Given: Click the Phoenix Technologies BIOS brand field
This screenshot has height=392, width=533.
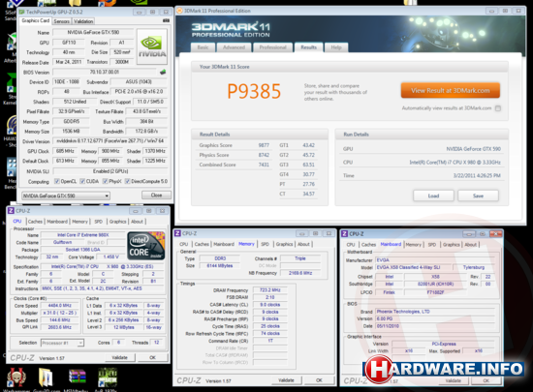Looking at the screenshot, I should [x=435, y=312].
